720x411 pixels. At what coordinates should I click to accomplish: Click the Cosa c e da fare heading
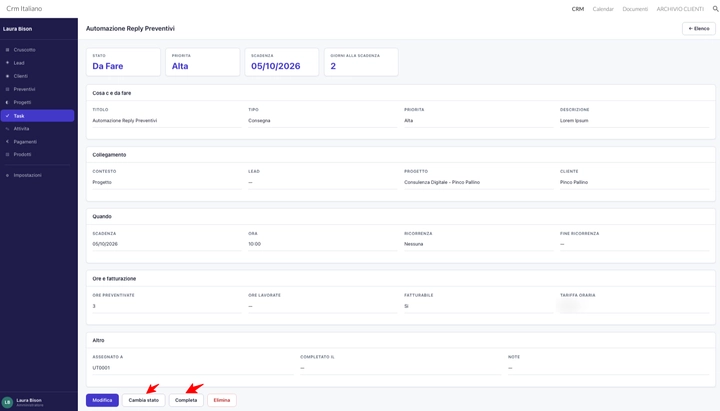(112, 93)
